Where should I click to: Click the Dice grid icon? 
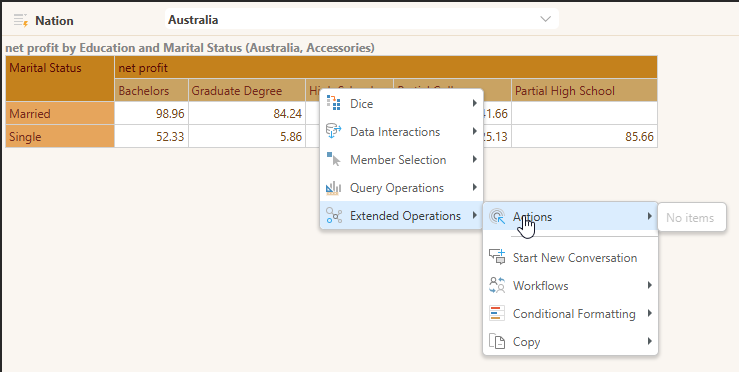pyautogui.click(x=334, y=103)
